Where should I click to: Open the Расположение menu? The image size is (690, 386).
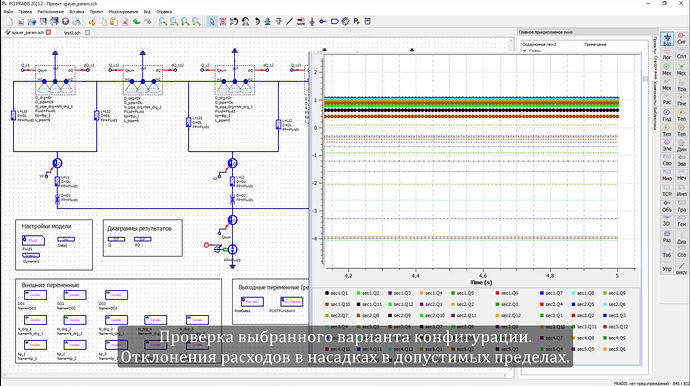(50, 11)
